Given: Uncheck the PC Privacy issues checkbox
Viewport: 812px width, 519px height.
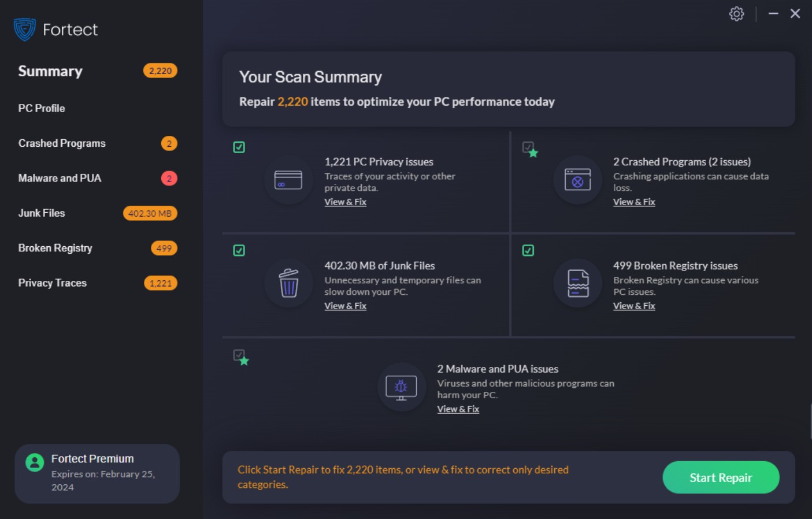Looking at the screenshot, I should pyautogui.click(x=239, y=147).
